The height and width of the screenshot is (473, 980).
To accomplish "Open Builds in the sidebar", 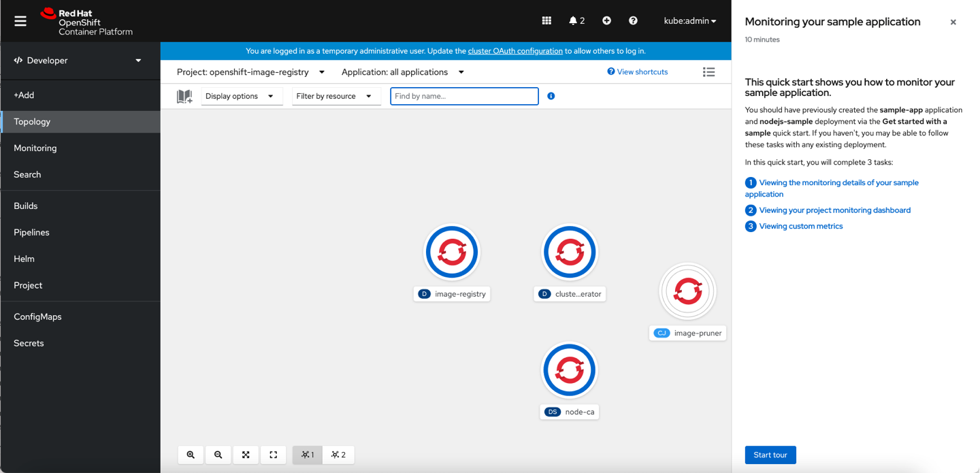I will tap(80, 206).
